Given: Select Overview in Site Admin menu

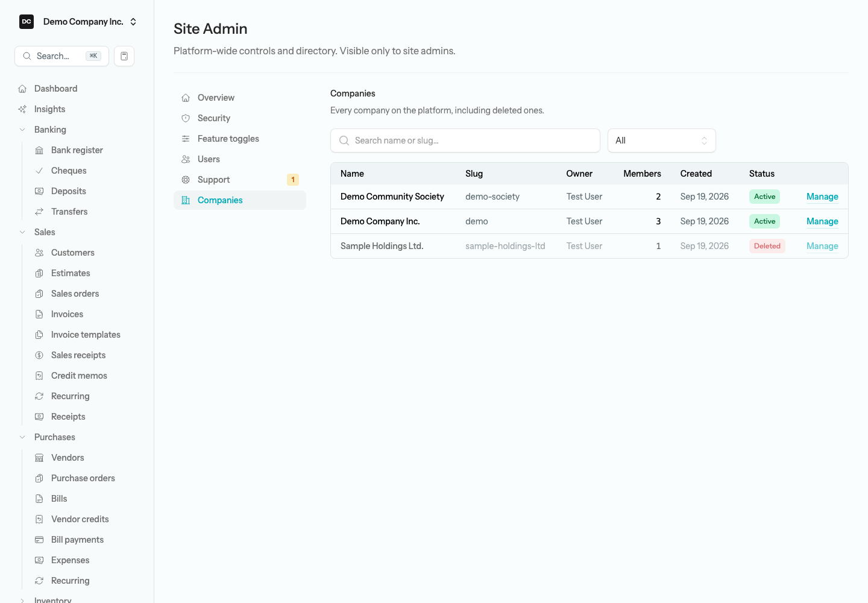Looking at the screenshot, I should coord(240,98).
